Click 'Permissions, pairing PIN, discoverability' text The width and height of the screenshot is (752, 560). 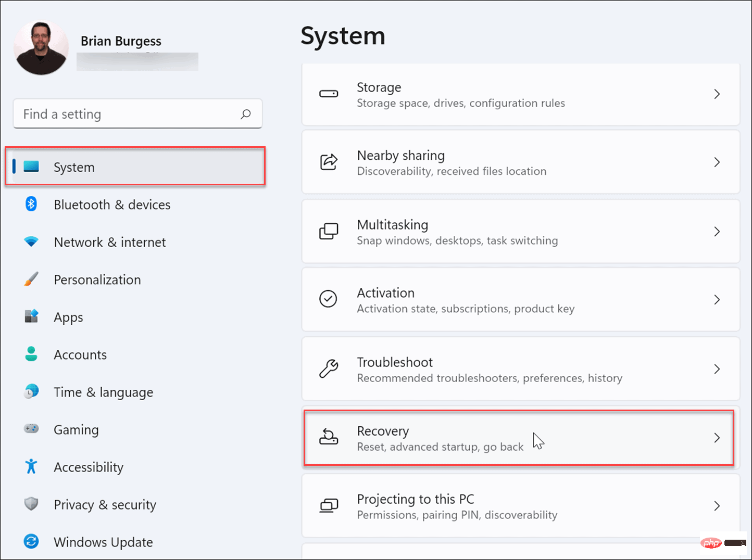(457, 515)
